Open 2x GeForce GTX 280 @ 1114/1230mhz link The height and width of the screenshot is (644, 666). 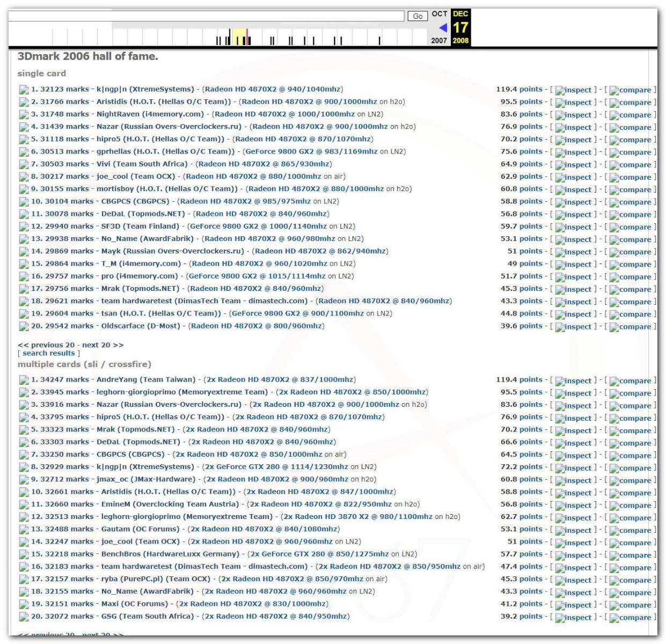click(276, 467)
